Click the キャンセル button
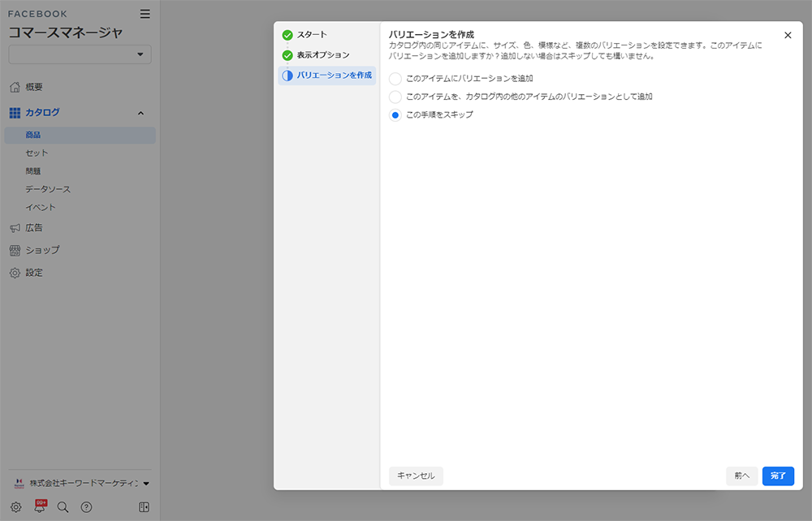Screen dimensions: 812x521 pos(416,476)
